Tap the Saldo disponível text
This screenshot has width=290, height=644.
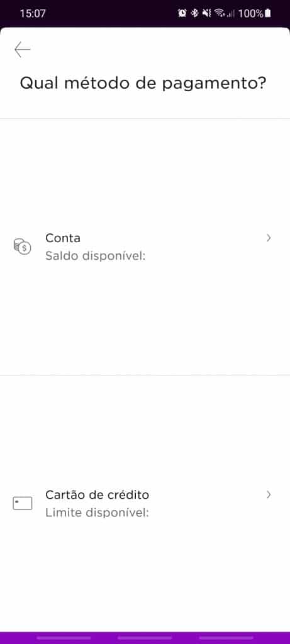pos(95,257)
